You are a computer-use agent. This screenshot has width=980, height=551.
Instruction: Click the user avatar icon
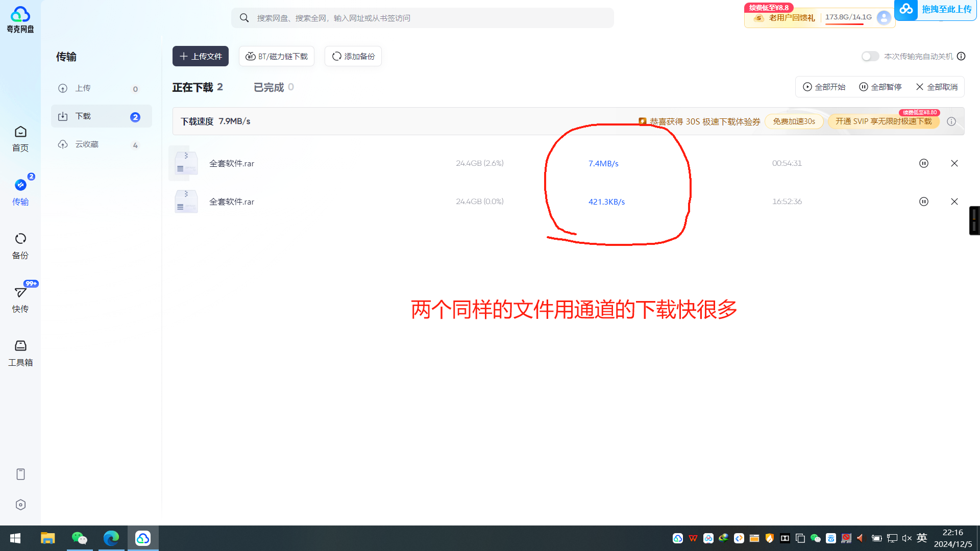click(x=884, y=18)
